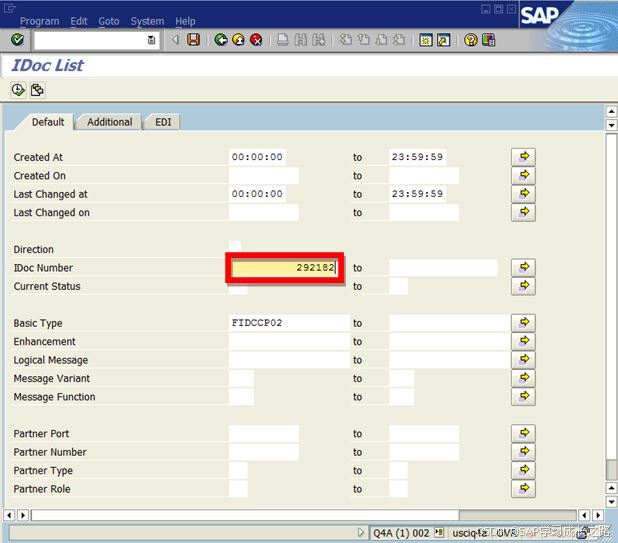Expand the status bar message triangle
Screen dimensions: 618x543
point(361,533)
